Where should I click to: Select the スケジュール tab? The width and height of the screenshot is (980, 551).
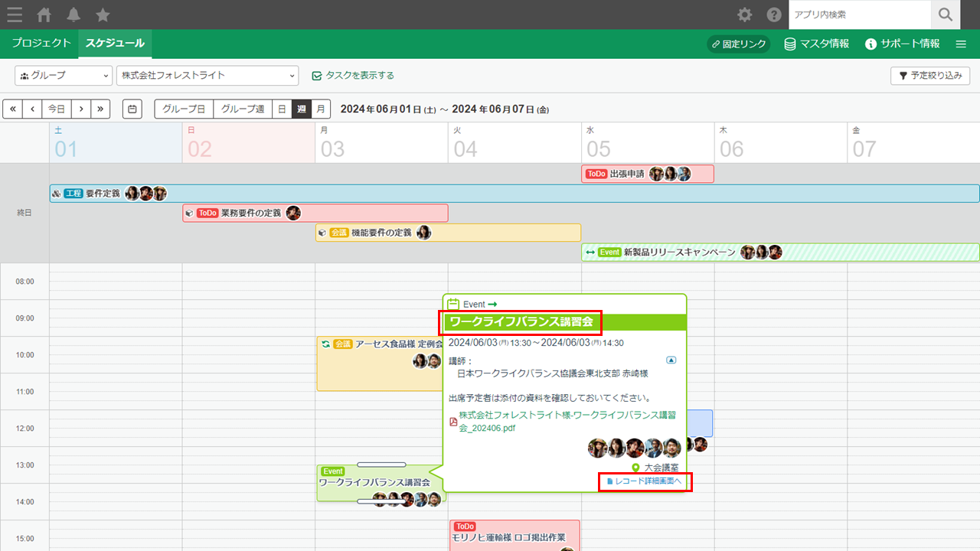[115, 44]
